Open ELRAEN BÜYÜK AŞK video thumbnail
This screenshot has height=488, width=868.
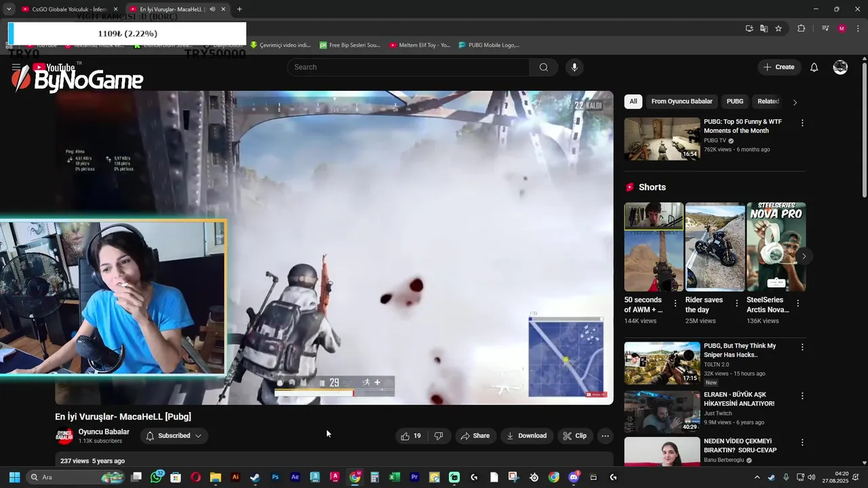[662, 411]
